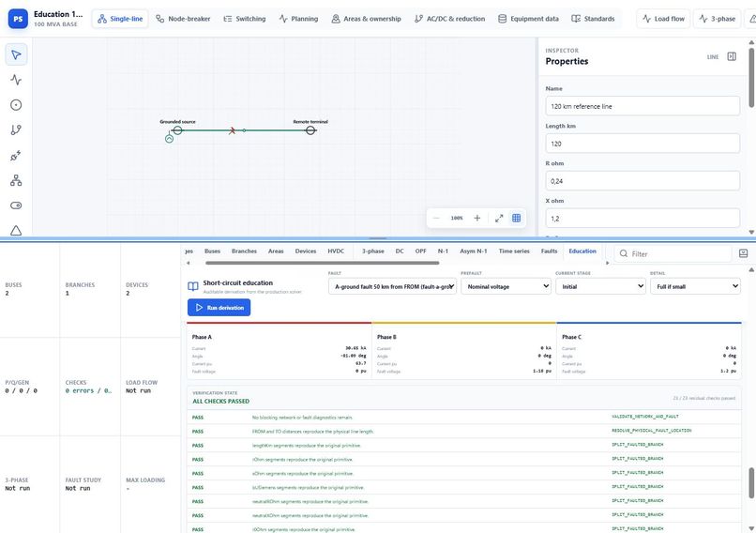756x533 pixels.
Task: Select the pointer/select tool
Action: pos(16,54)
